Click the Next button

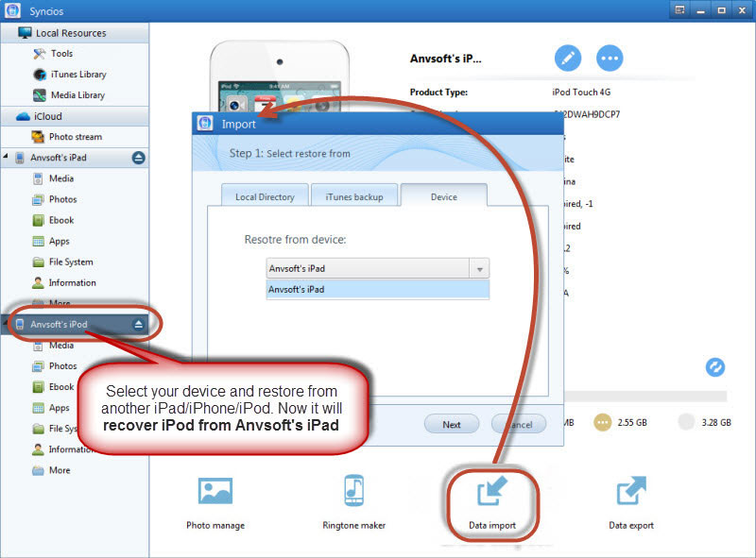click(452, 425)
